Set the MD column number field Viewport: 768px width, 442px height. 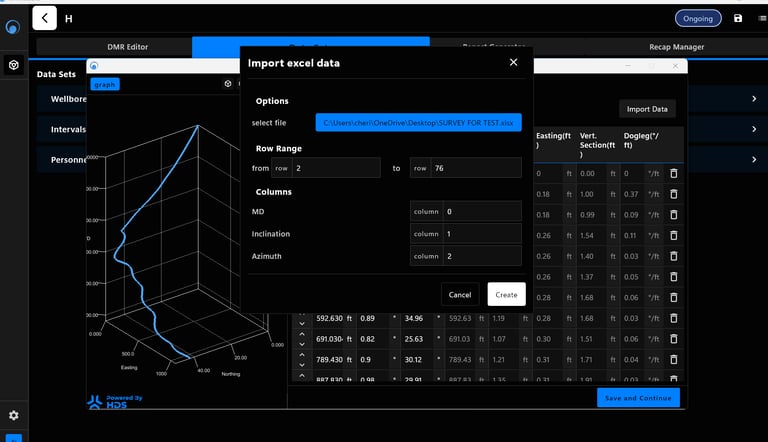click(482, 212)
